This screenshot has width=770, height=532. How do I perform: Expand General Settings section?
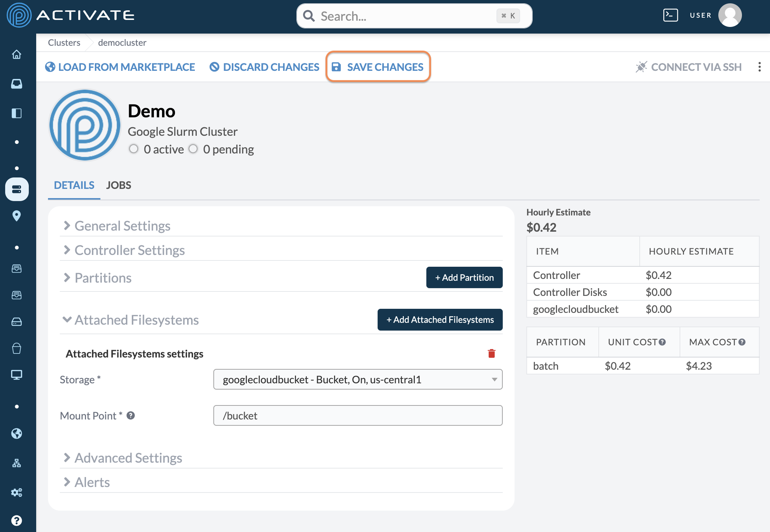point(281,226)
